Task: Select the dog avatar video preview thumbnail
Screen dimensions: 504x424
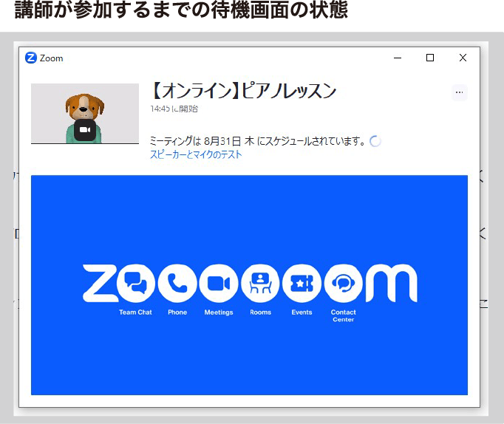Action: (85, 114)
